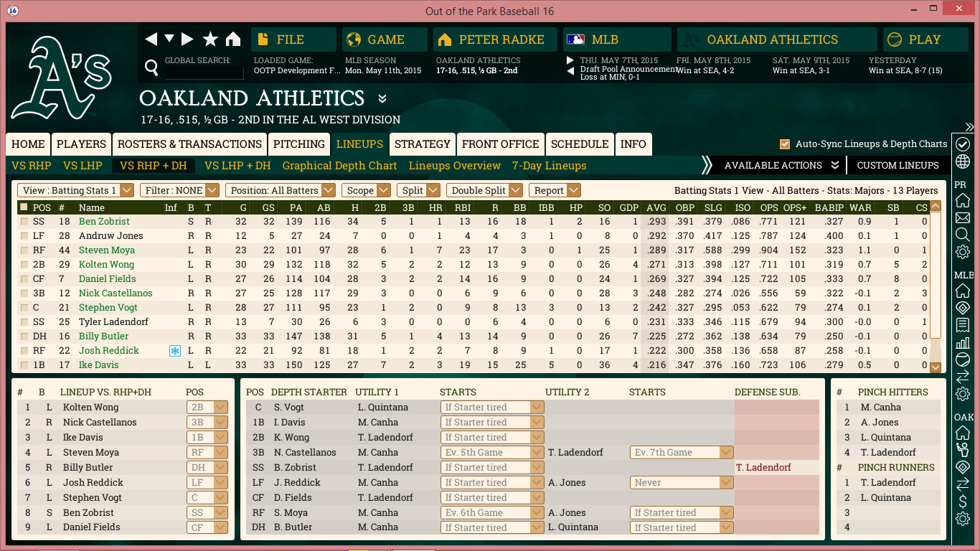This screenshot has height=551, width=980.
Task: Open the View: Batting Stats 1 dropdown
Action: pos(76,190)
